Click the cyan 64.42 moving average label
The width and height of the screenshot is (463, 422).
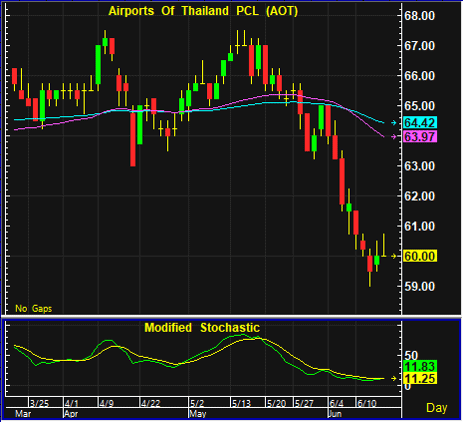click(x=420, y=123)
